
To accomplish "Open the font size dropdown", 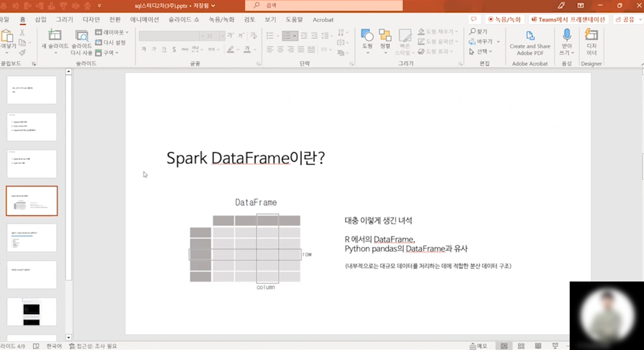I will [222, 36].
